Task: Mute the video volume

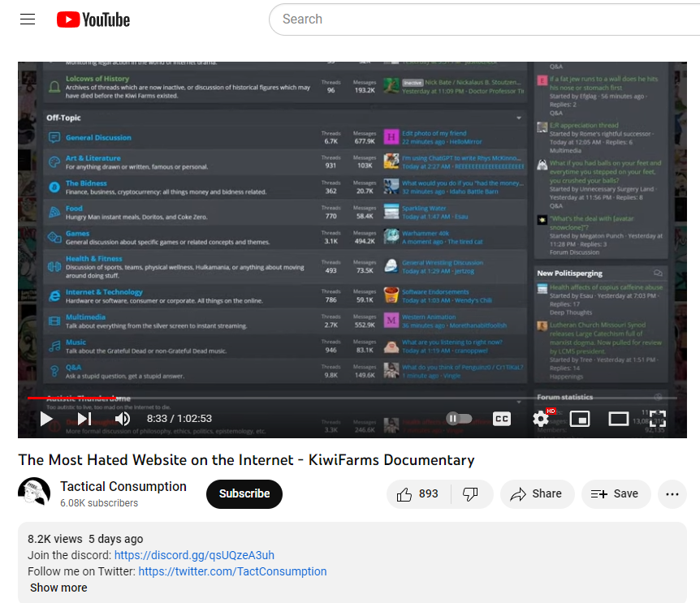Action: (x=123, y=419)
